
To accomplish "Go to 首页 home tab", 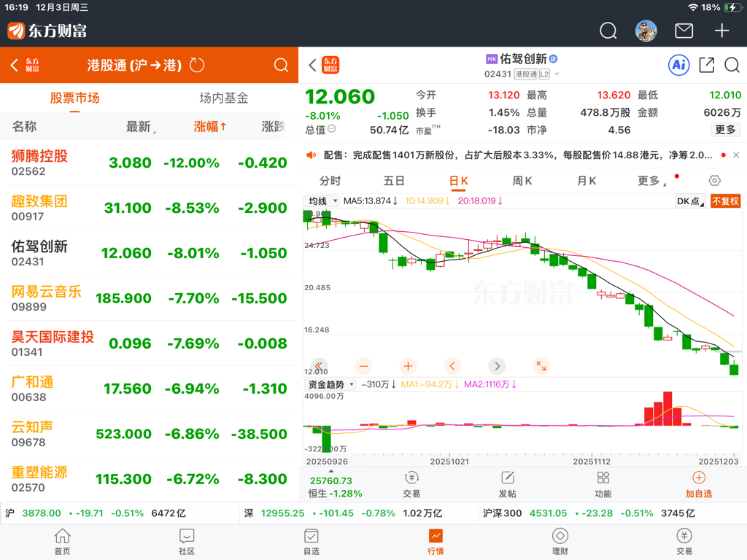I will 63,542.
